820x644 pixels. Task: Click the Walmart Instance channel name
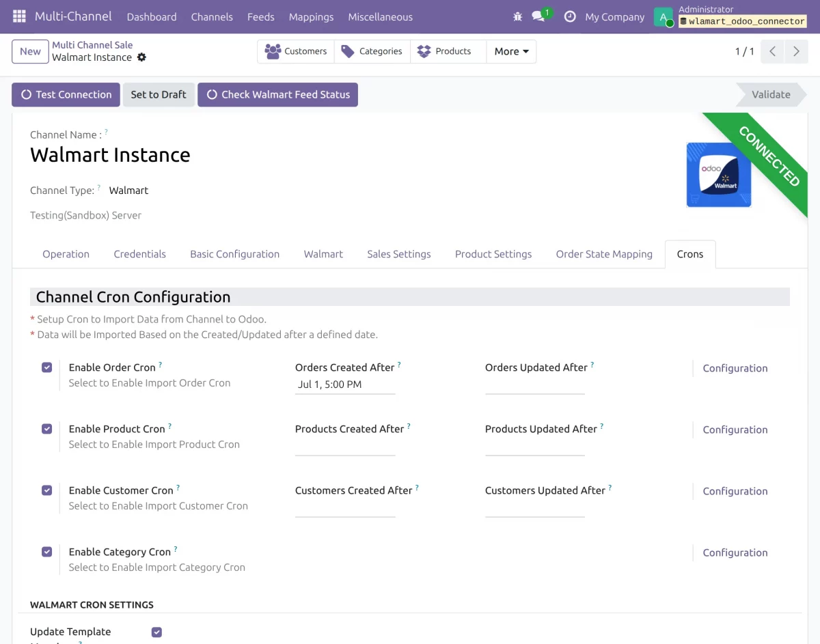[x=110, y=155]
